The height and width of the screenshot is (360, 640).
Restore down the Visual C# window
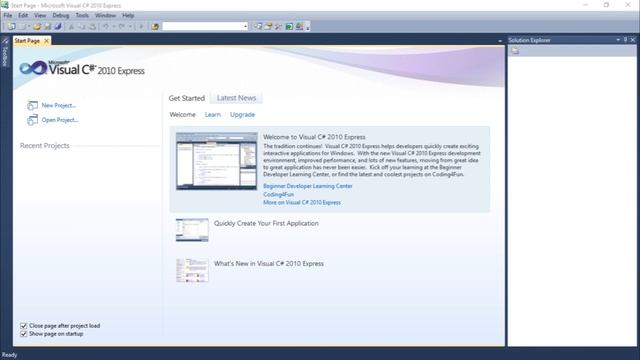(607, 5)
